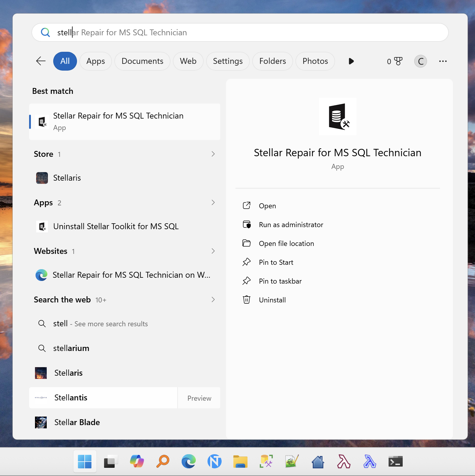The height and width of the screenshot is (476, 475).
Task: Click Open in the app details pane
Action: (338, 206)
